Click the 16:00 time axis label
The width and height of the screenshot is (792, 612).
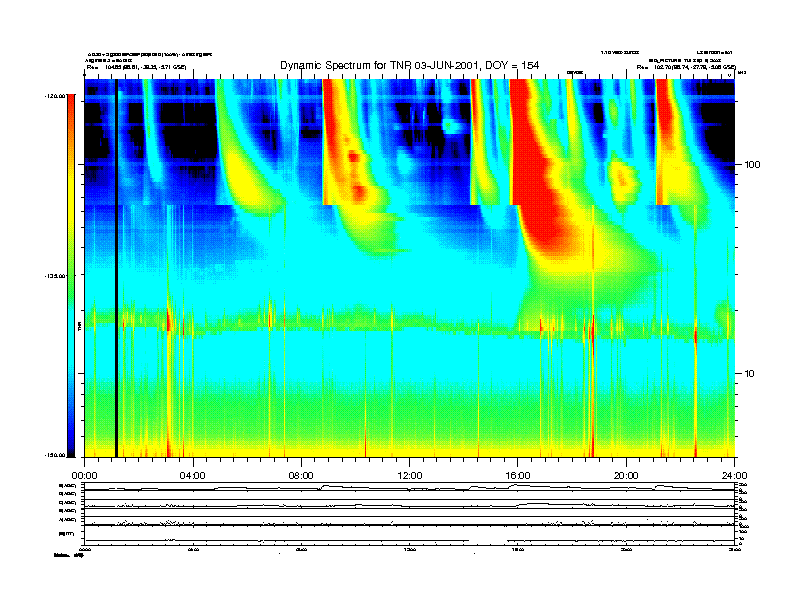point(518,476)
